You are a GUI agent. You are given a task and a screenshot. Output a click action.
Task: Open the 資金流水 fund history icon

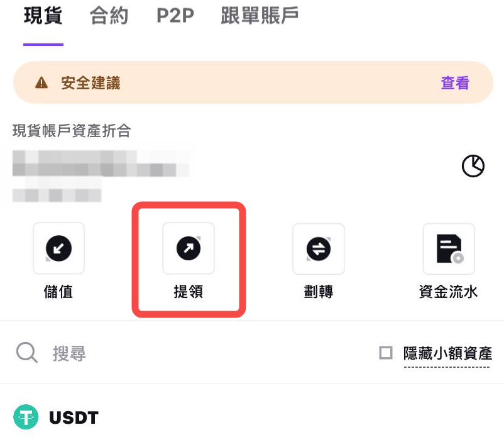[449, 249]
